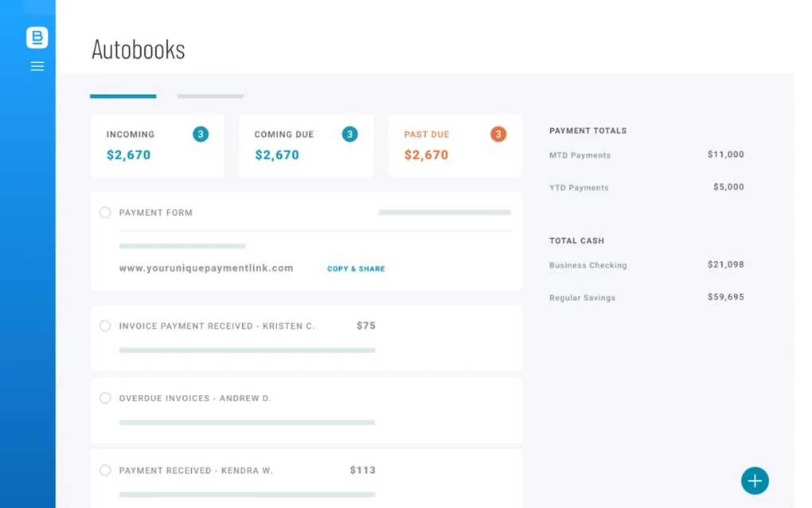
Task: Click the Incoming count badge
Action: 201,135
